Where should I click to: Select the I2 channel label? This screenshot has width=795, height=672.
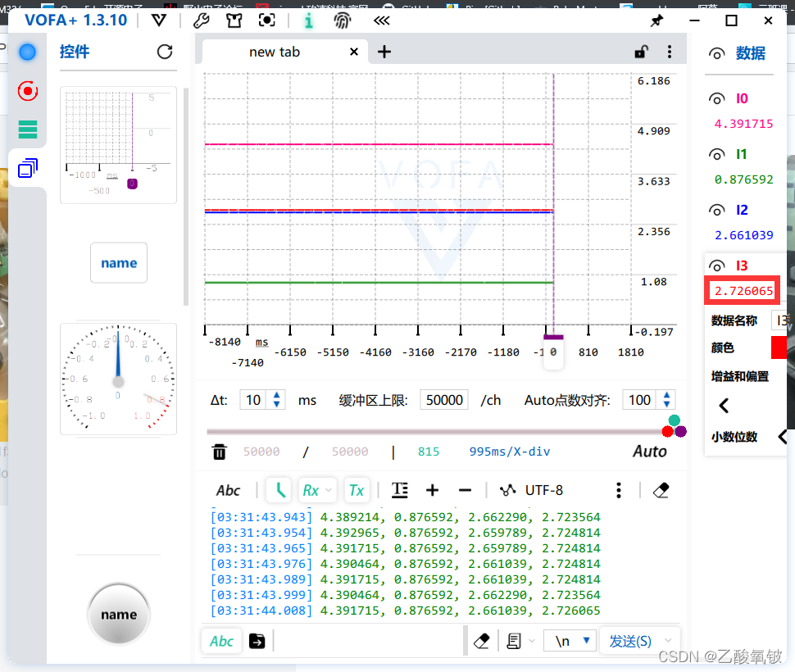click(742, 210)
